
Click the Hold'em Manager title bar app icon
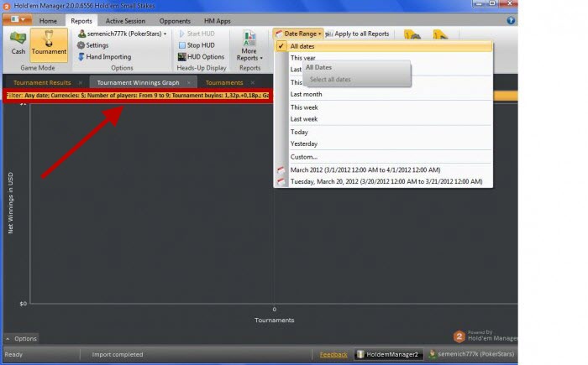(x=7, y=7)
